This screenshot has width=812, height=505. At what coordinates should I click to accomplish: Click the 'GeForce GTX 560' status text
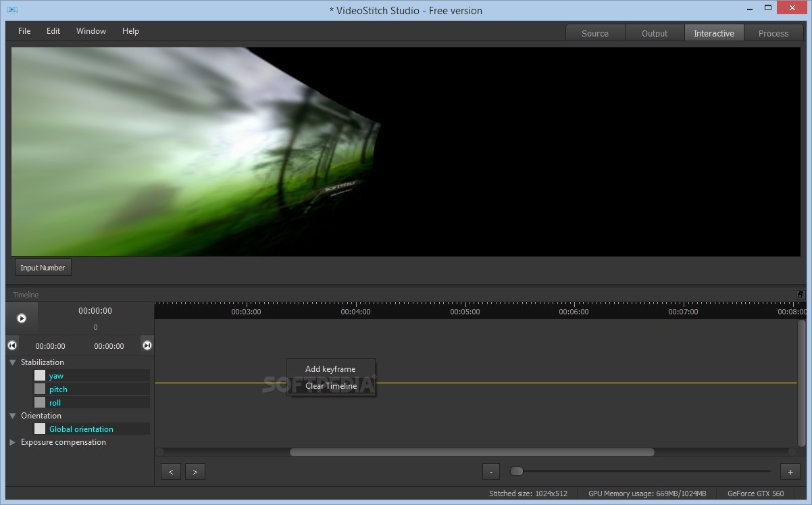(x=755, y=494)
